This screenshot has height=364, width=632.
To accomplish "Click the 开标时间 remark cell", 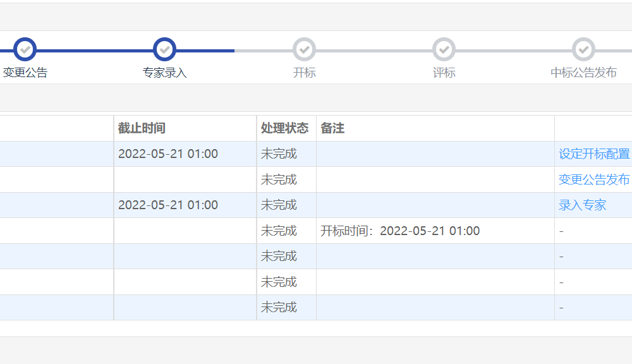I will (x=400, y=231).
